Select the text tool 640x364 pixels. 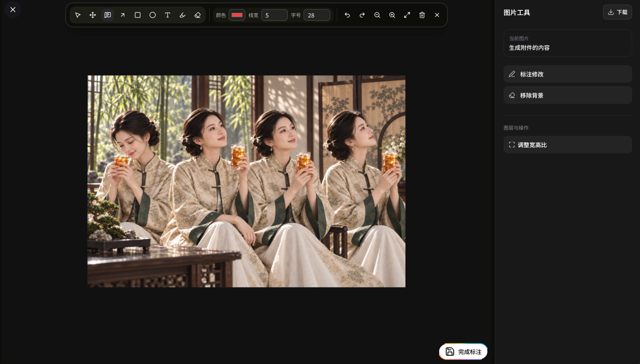[x=168, y=15]
